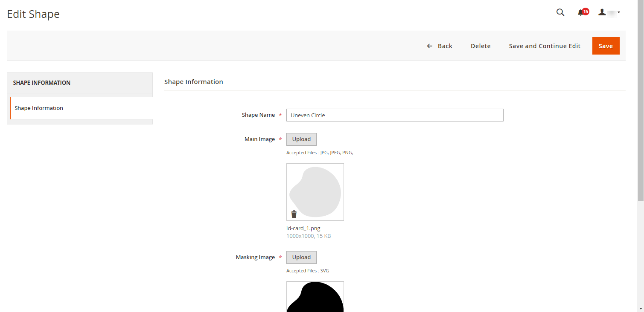This screenshot has height=312, width=644.
Task: Open the notifications bell with 15 badge
Action: click(x=583, y=12)
